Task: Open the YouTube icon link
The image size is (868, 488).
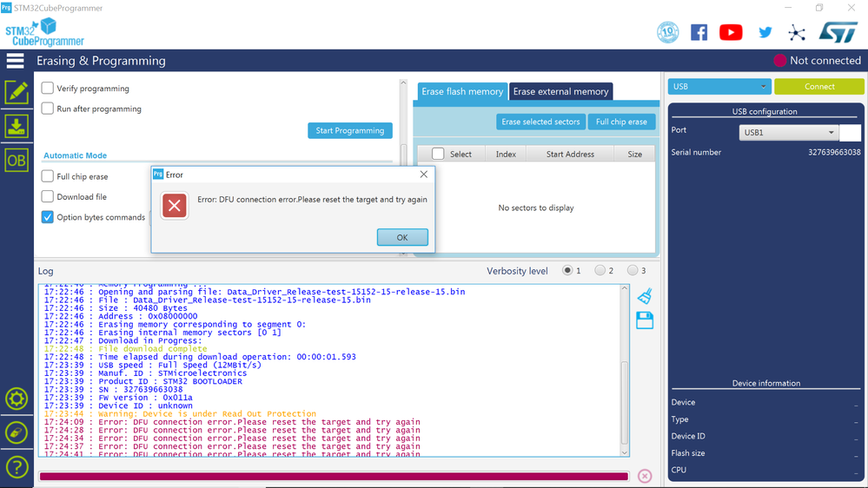Action: [731, 33]
